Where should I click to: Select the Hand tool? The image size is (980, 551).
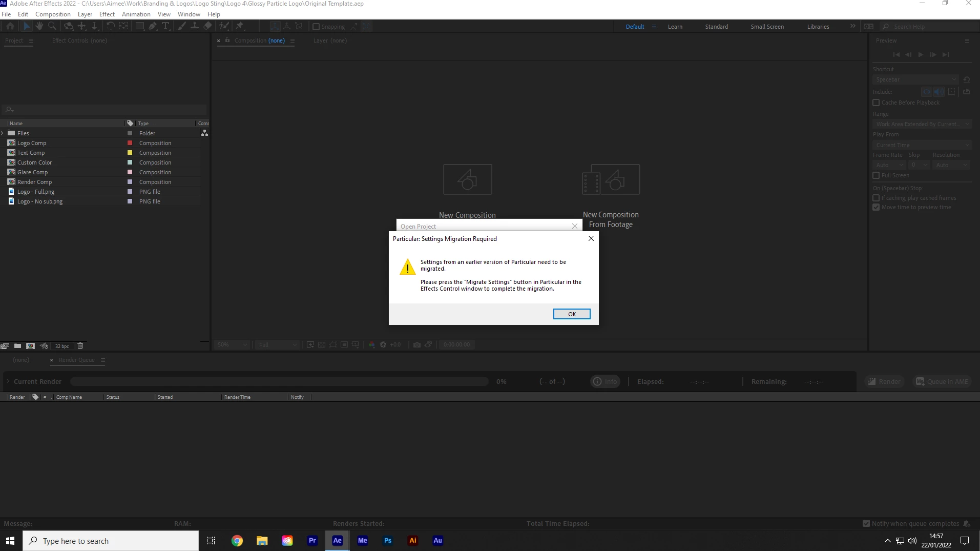point(39,26)
